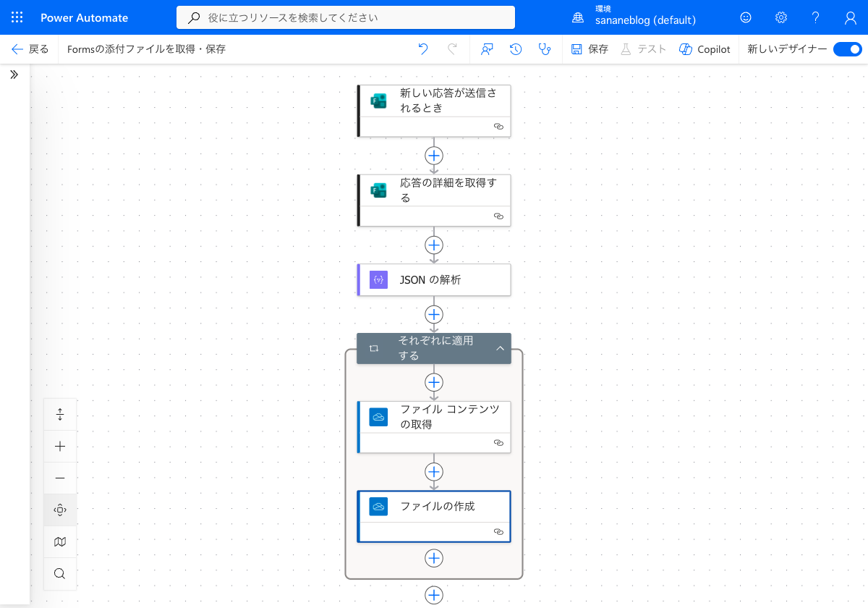The height and width of the screenshot is (608, 868).
Task: Select the 応答の詳細を取得する action card
Action: pyautogui.click(x=434, y=200)
